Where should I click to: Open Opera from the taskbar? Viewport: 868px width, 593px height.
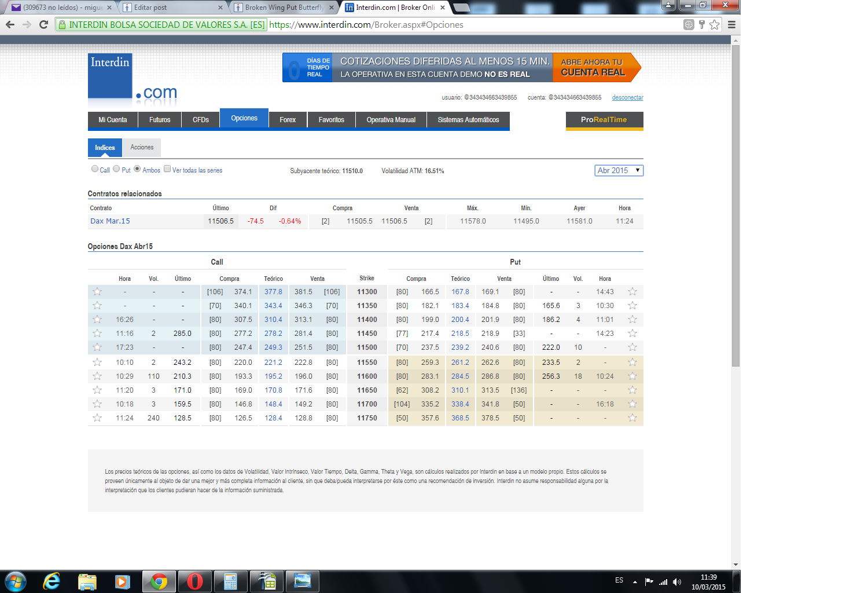(195, 581)
